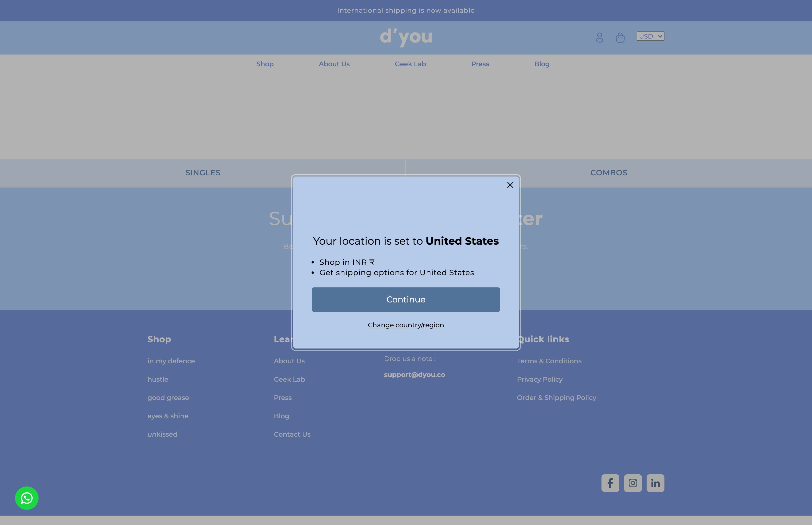Open the Shop menu item
Screen dimensions: 812x525
[x=265, y=64]
